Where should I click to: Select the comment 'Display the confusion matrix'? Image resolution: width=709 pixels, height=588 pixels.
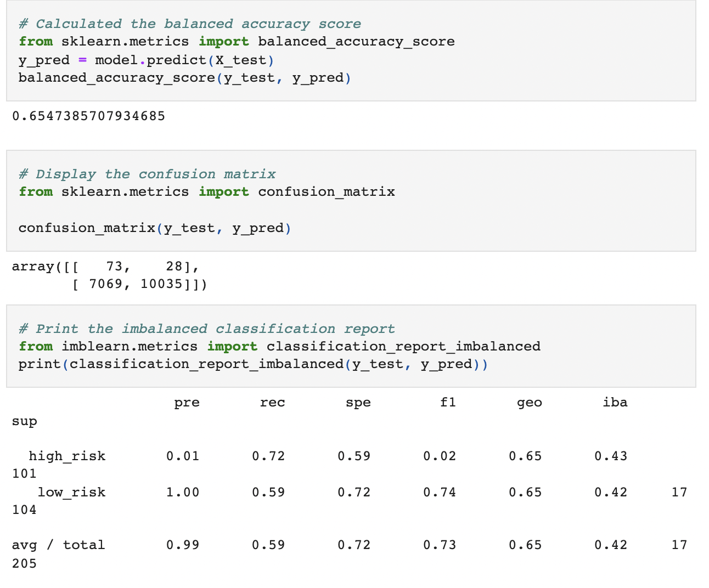tap(147, 174)
